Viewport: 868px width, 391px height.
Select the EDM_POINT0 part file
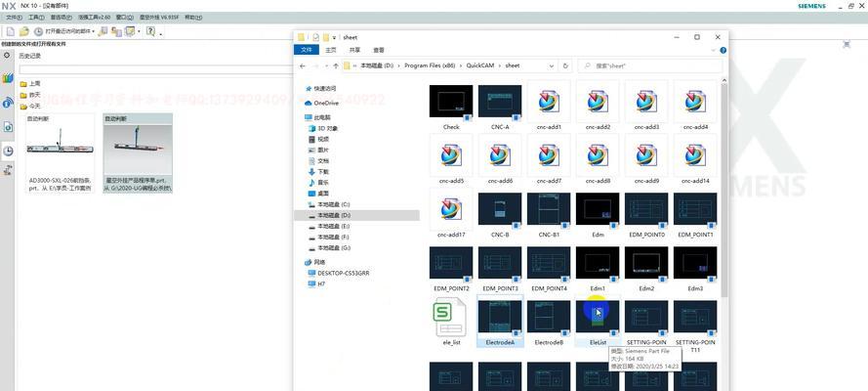tap(646, 214)
